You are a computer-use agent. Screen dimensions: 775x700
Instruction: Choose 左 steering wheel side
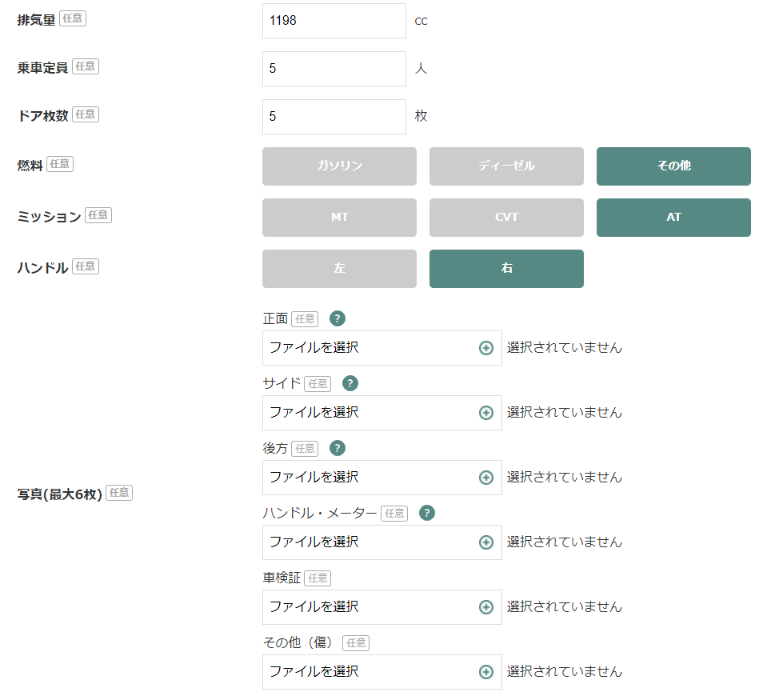tap(340, 269)
